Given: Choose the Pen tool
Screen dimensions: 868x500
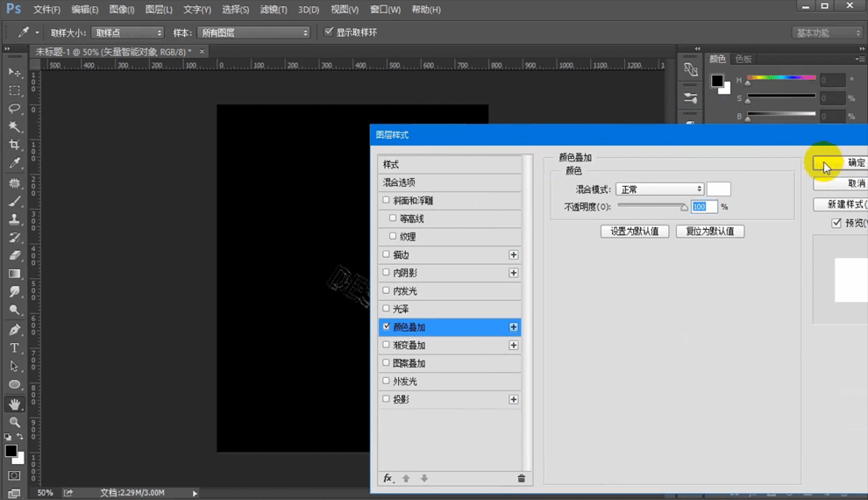Looking at the screenshot, I should pos(14,330).
